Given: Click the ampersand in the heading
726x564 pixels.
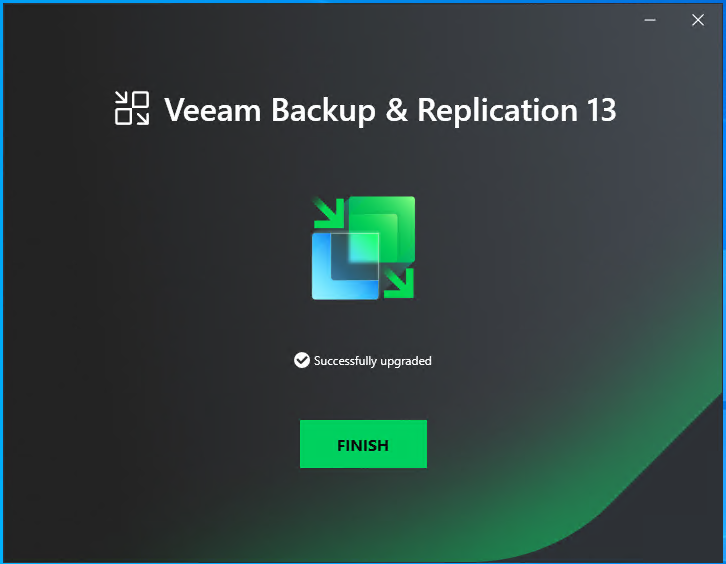Looking at the screenshot, I should click(396, 110).
